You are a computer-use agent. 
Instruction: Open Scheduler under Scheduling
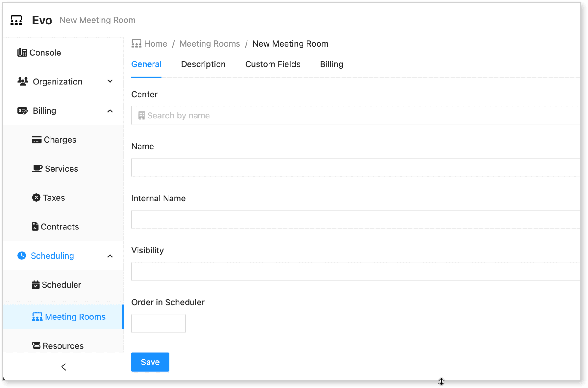point(61,285)
